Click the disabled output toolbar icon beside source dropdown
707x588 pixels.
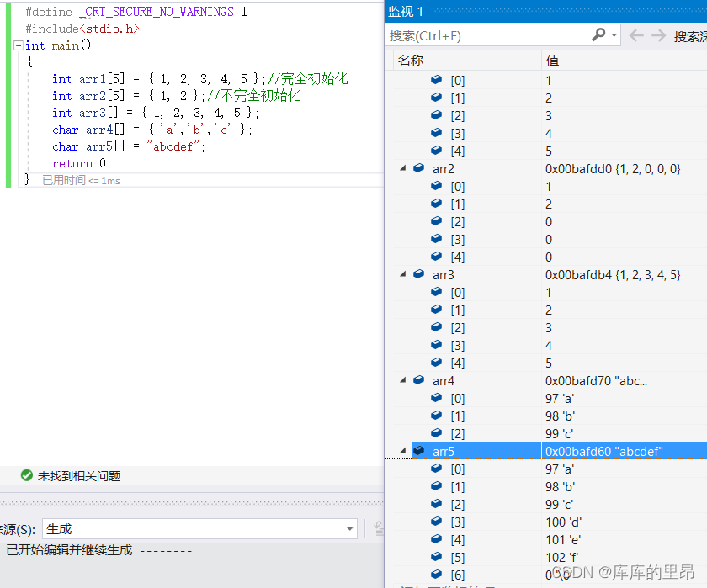click(380, 528)
